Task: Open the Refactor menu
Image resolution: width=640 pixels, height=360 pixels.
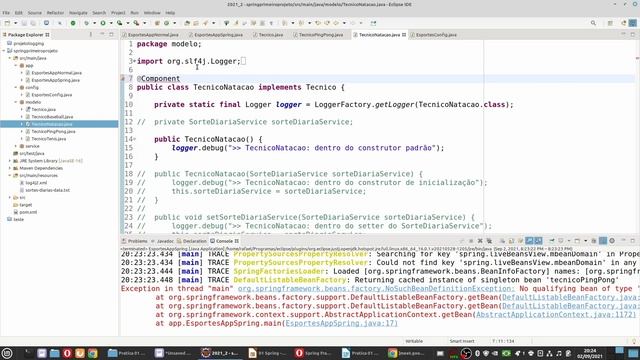Action: [x=55, y=13]
